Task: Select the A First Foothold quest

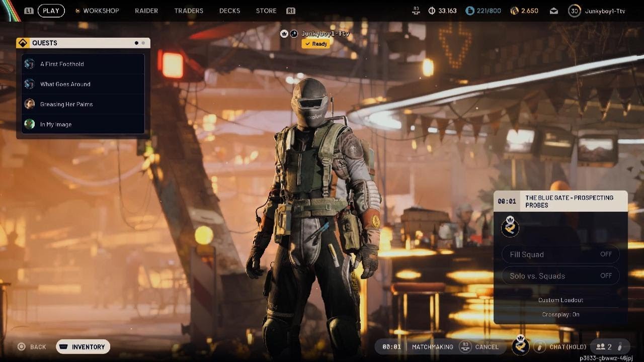Action: (83, 64)
